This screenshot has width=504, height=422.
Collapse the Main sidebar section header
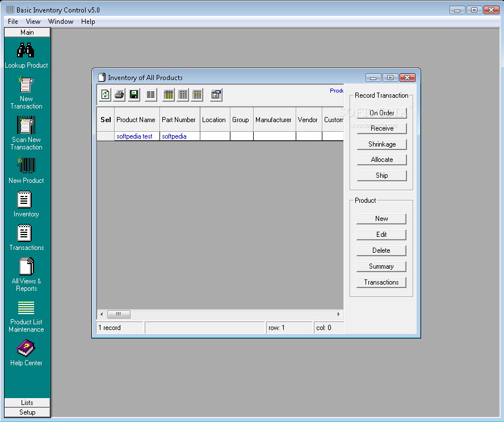point(27,32)
